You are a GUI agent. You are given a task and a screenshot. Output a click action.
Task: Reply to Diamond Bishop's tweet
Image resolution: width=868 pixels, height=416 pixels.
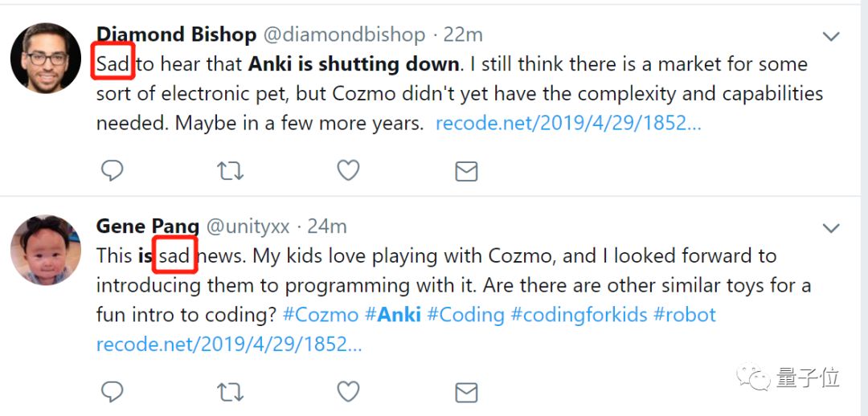(x=112, y=170)
